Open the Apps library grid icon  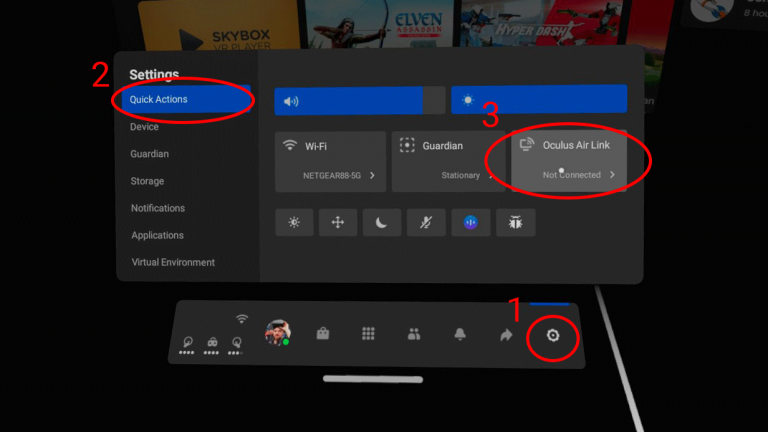368,334
